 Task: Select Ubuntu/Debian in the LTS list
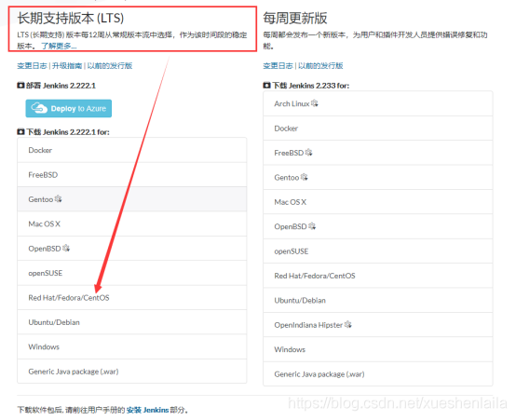132,322
